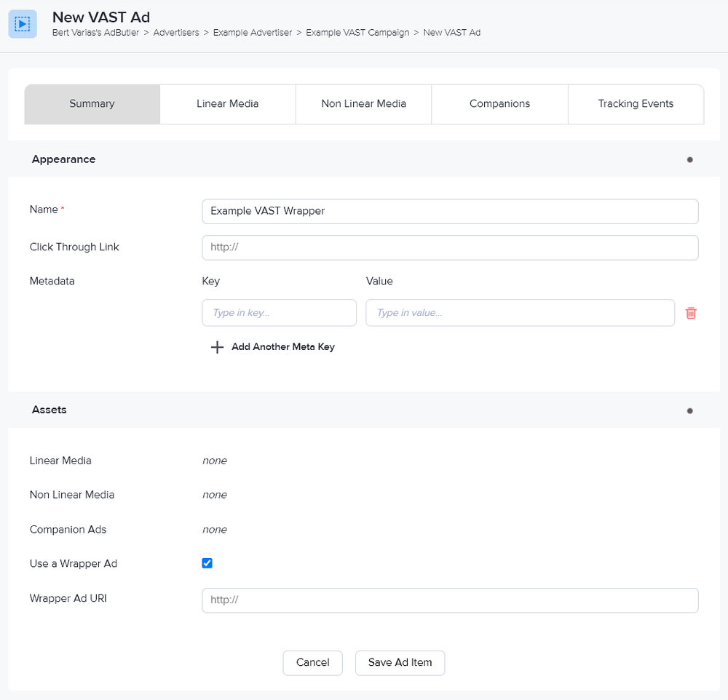This screenshot has height=700, width=728.
Task: Focus the Click Through Link field
Action: [450, 247]
